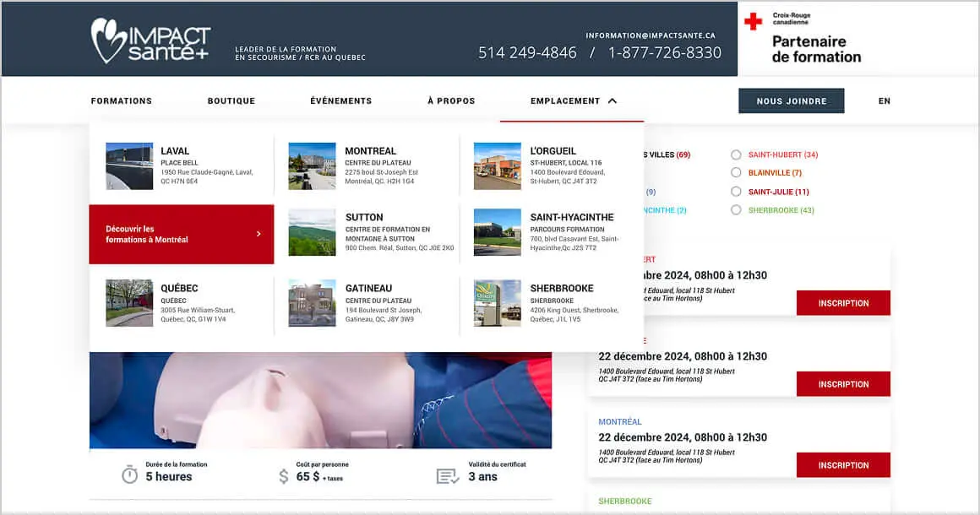Call the 1-877-726-8330 toll-free number
This screenshot has height=515, width=980.
(x=664, y=52)
